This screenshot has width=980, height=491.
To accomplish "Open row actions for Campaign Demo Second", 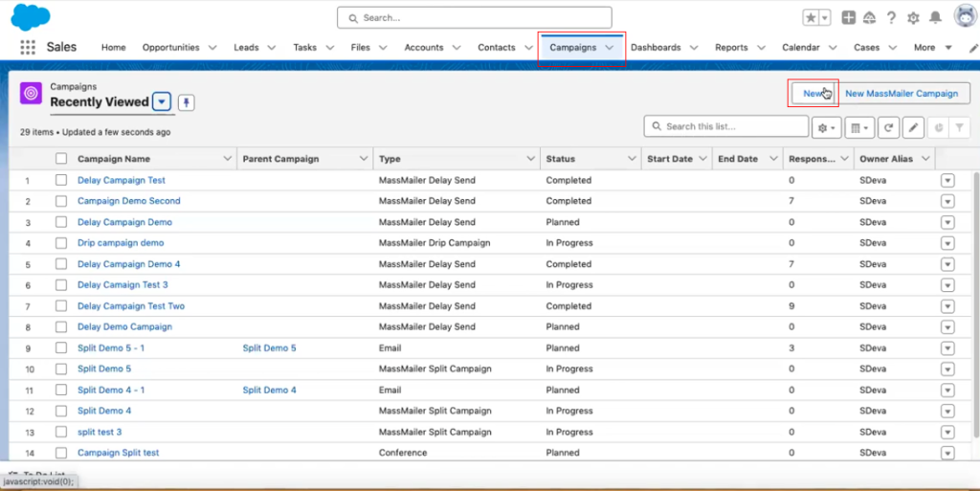I will [947, 201].
